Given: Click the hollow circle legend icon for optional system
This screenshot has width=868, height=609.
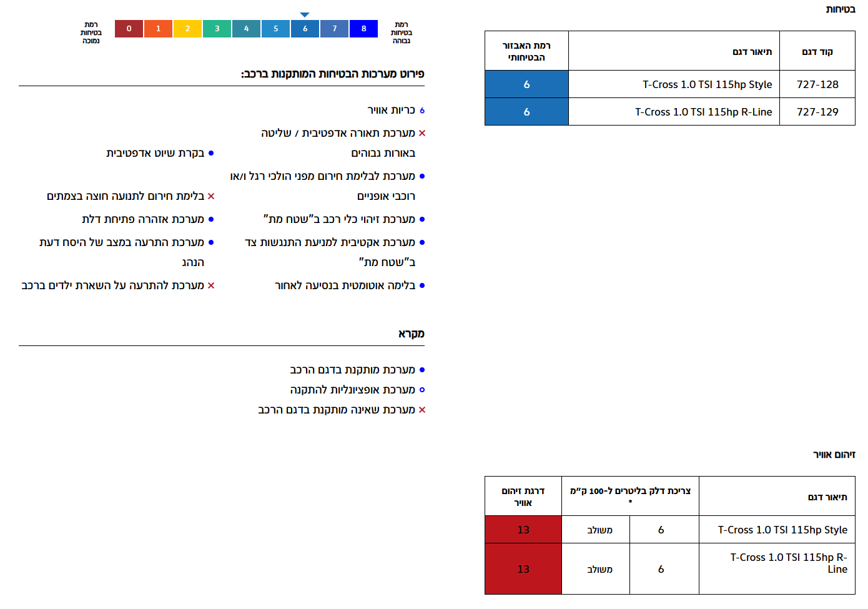Looking at the screenshot, I should pyautogui.click(x=422, y=390).
